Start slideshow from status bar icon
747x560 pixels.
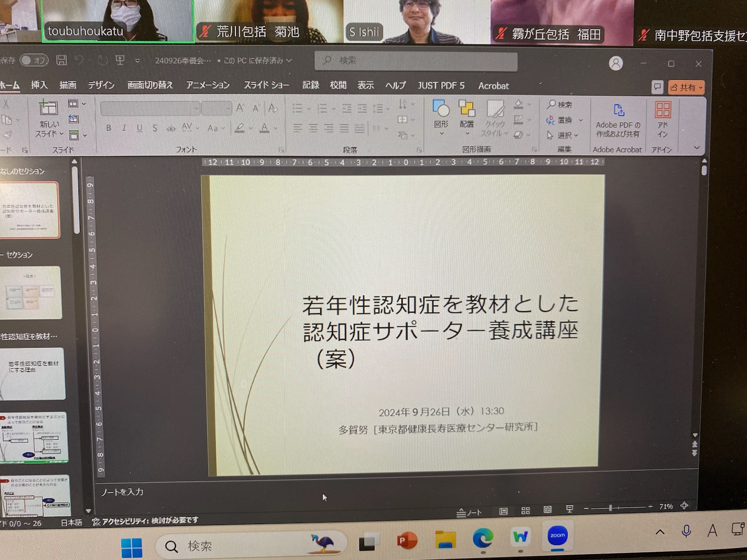click(x=570, y=509)
